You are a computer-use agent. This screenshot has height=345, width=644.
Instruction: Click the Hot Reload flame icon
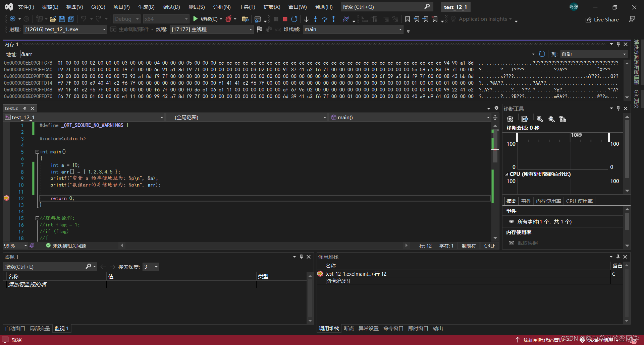[x=228, y=19]
